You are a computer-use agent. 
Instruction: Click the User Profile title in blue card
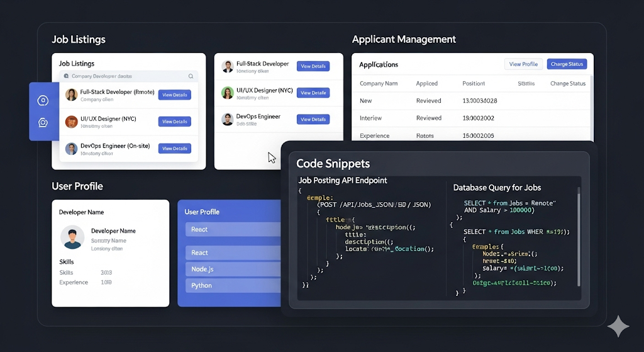[202, 212]
